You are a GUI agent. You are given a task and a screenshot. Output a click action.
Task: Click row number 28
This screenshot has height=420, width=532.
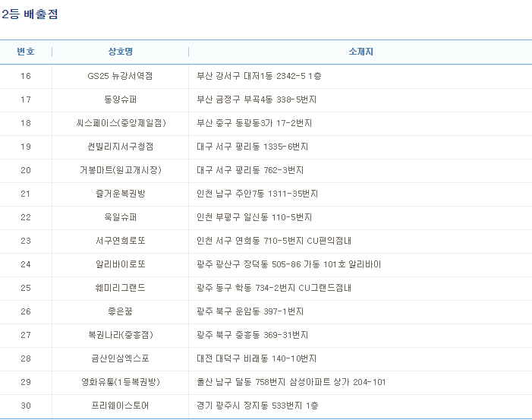click(x=26, y=358)
